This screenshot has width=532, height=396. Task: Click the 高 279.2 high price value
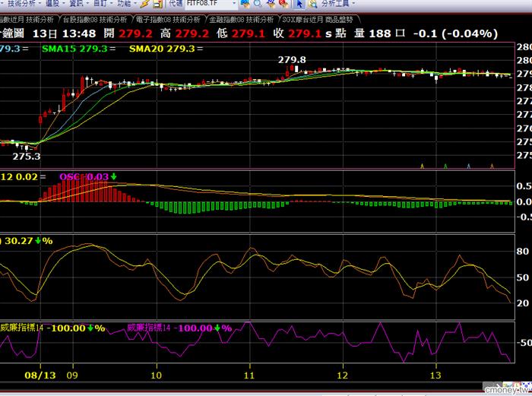click(x=185, y=33)
